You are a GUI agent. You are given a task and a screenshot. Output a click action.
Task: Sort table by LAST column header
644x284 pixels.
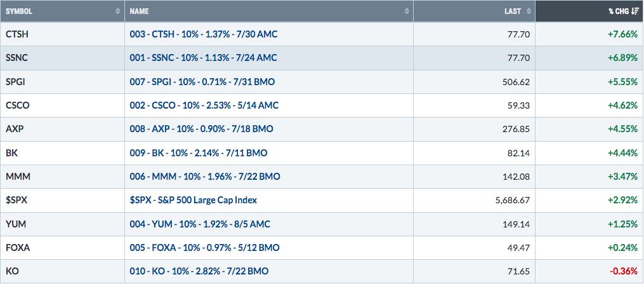click(x=475, y=11)
